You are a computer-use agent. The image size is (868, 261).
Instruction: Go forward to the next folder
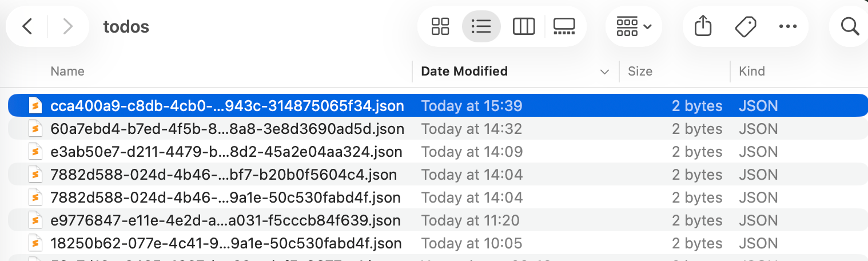[67, 26]
